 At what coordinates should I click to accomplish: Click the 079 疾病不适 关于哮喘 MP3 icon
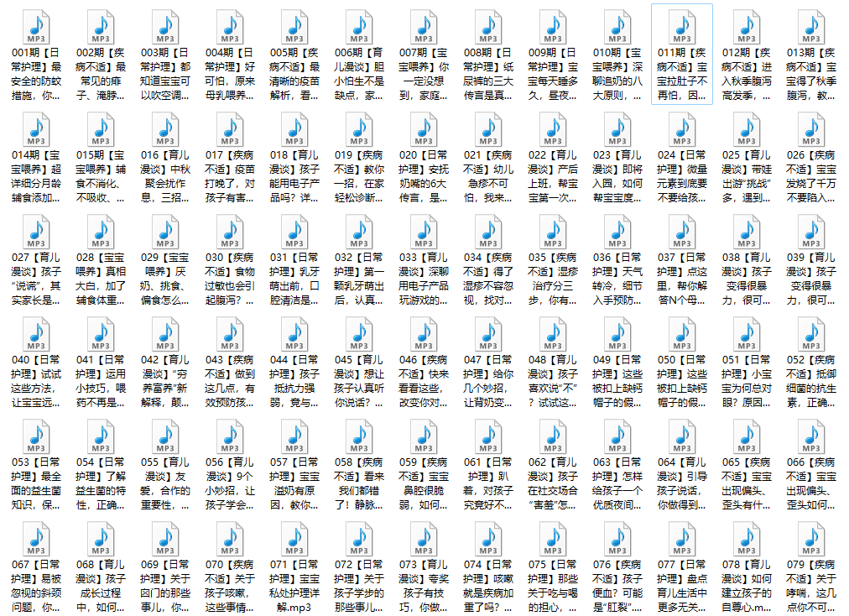coord(811,539)
